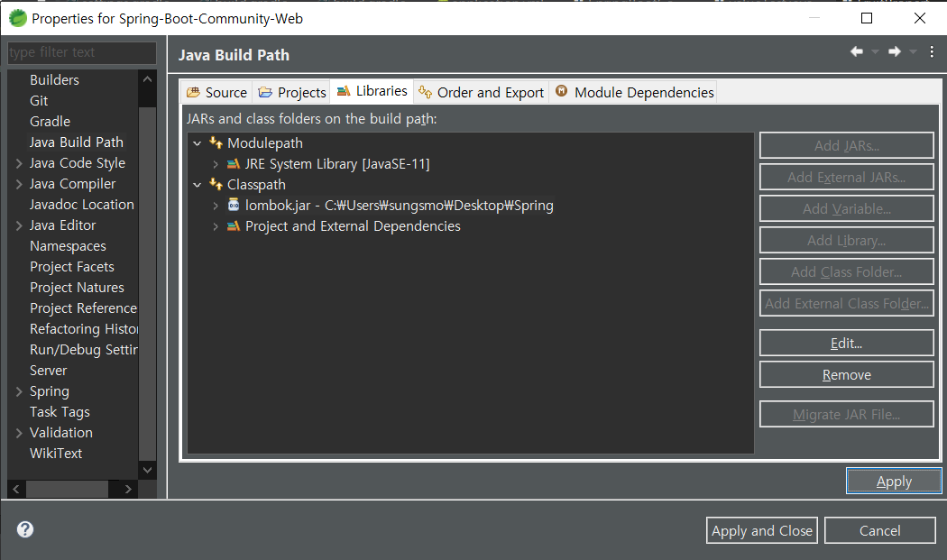Select the Libraries tab
The width and height of the screenshot is (947, 560).
coord(372,91)
